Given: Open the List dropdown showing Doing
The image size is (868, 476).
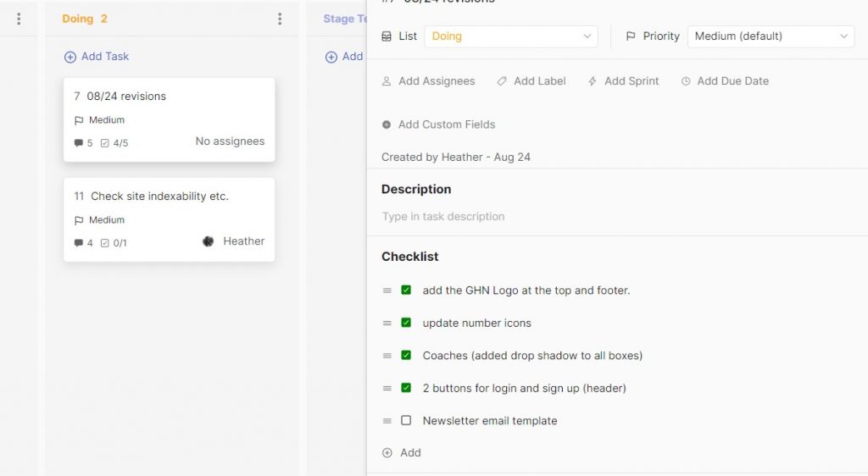Looking at the screenshot, I should pos(511,36).
